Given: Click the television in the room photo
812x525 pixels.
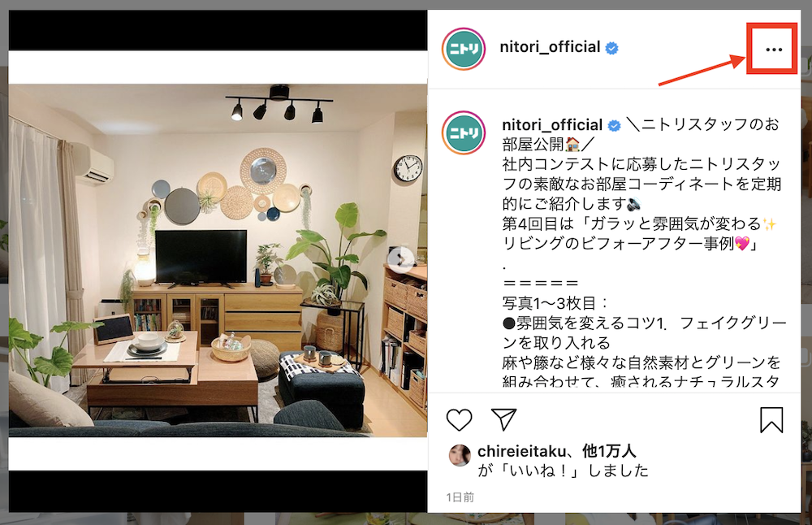Looking at the screenshot, I should [201, 258].
